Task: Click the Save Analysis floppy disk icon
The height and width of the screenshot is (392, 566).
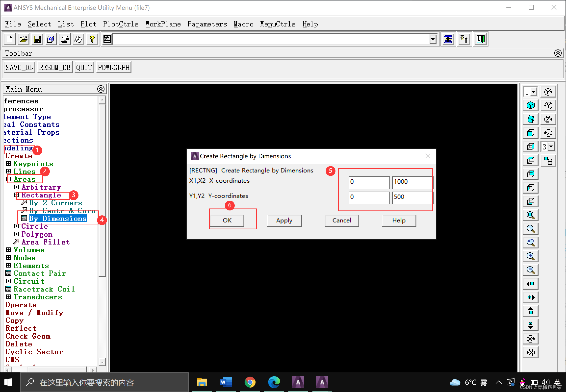Action: [37, 39]
